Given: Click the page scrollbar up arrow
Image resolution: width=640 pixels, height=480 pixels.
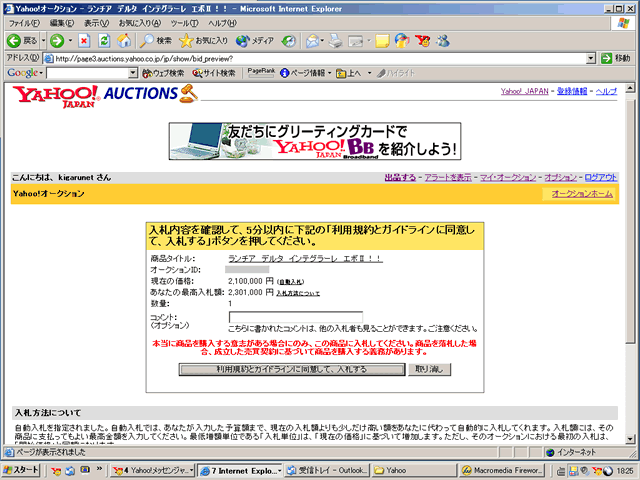Looking at the screenshot, I should coord(630,88).
